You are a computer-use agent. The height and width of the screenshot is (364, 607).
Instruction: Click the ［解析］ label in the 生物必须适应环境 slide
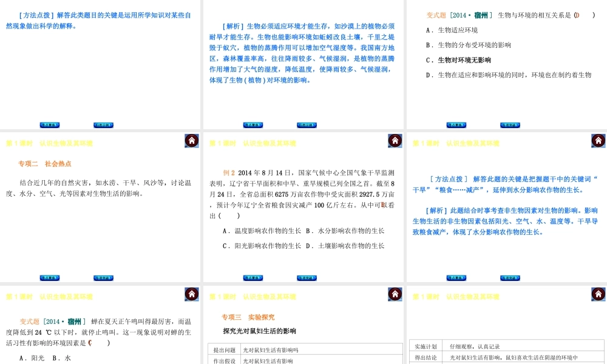click(233, 26)
